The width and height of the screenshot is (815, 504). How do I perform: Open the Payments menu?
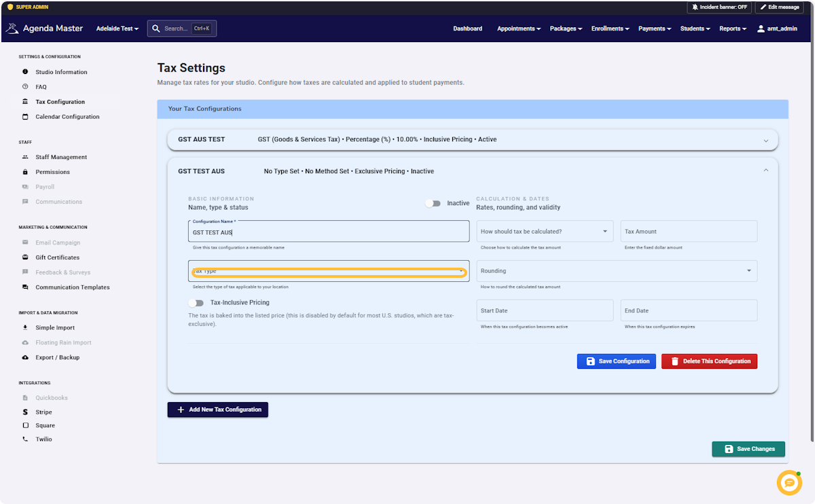pyautogui.click(x=655, y=29)
